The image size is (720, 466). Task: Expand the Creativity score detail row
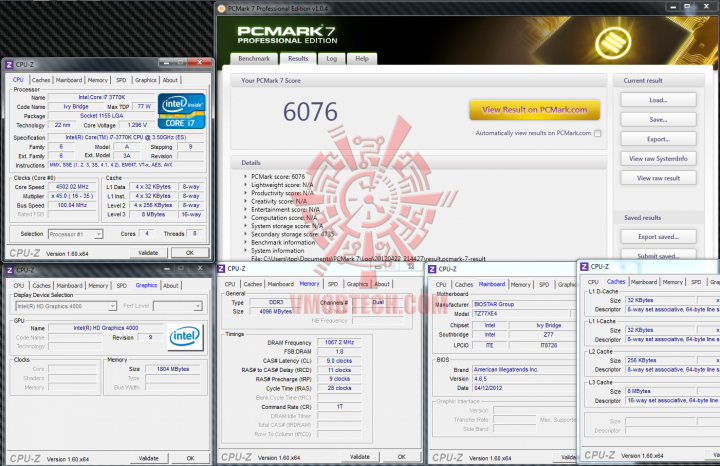(x=246, y=201)
